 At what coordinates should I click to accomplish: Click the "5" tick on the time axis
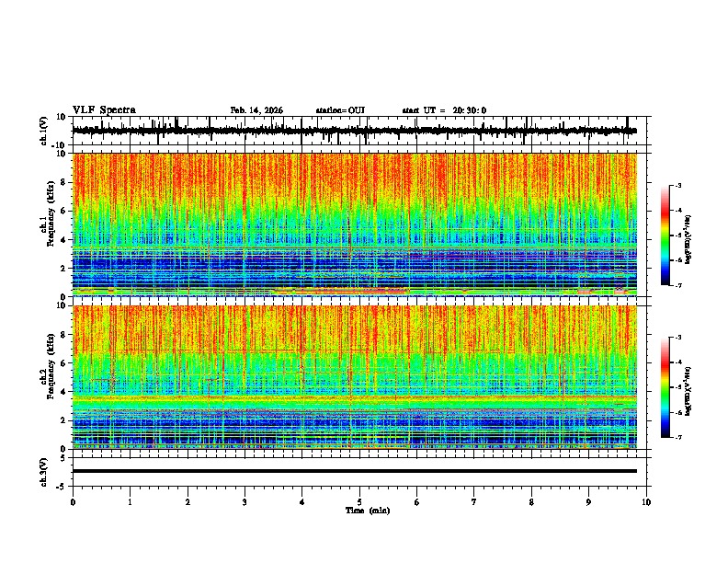point(359,502)
